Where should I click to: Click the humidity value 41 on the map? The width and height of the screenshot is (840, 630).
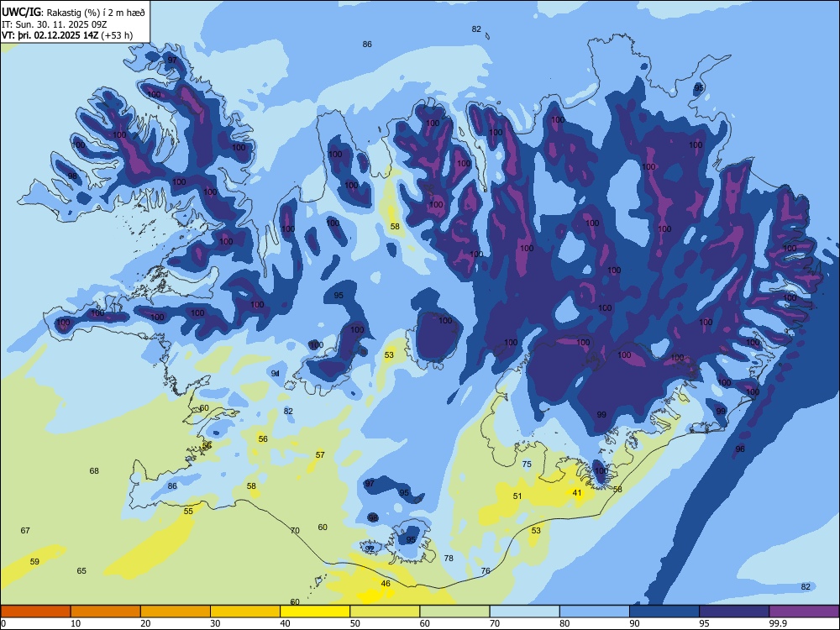tap(577, 493)
